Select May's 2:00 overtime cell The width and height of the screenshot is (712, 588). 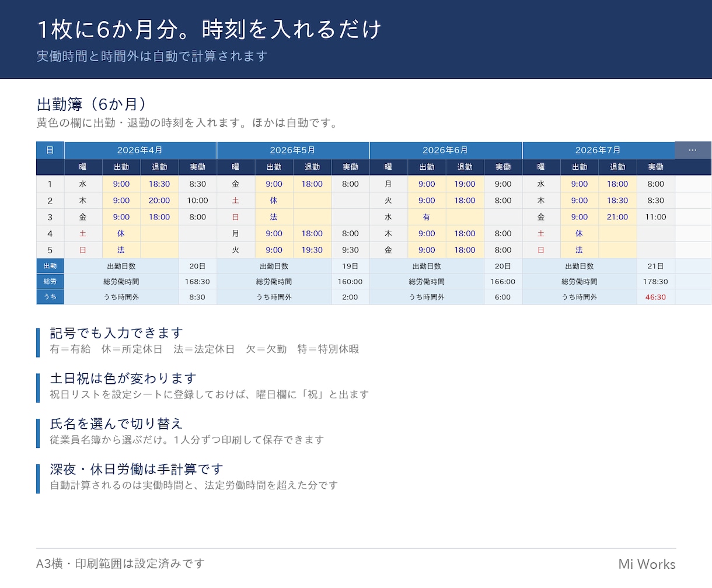pos(351,297)
